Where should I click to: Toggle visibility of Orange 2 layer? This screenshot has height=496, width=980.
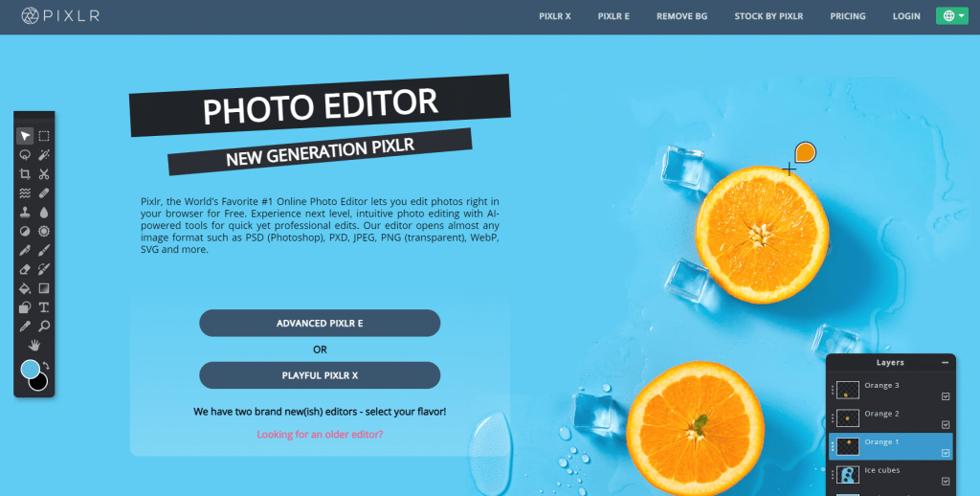946,425
